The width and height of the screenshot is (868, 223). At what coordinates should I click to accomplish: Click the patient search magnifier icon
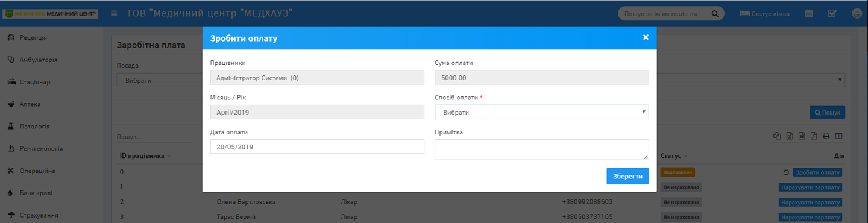(715, 13)
